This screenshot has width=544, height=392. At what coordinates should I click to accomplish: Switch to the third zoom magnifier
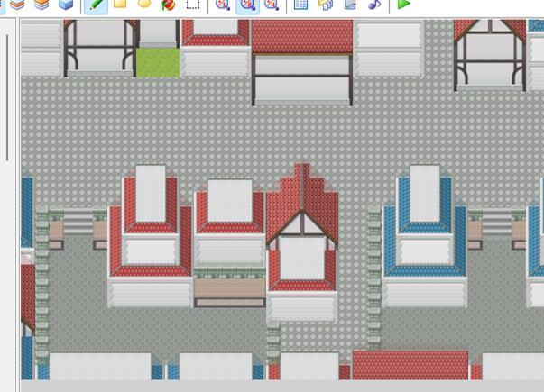[272, 5]
